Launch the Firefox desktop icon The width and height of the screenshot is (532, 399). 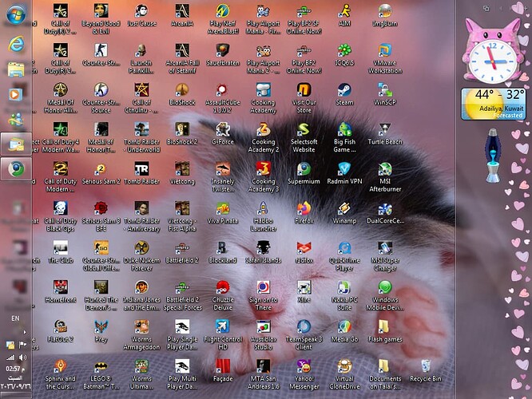tap(304, 212)
